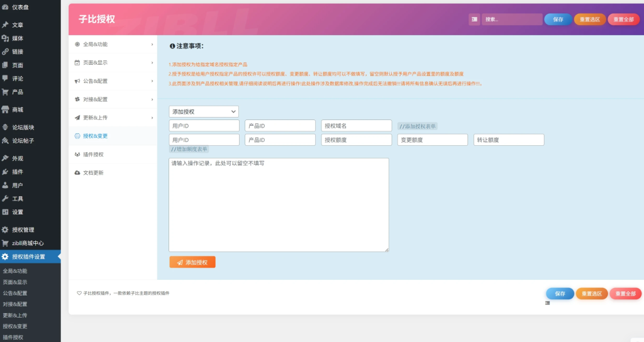Screen dimensions: 644x342
Task: Click the 用户 person icon
Action: tap(5, 185)
